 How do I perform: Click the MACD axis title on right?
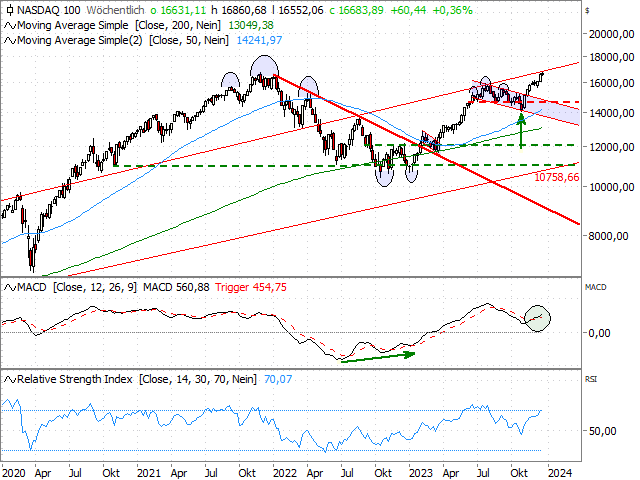(x=596, y=287)
